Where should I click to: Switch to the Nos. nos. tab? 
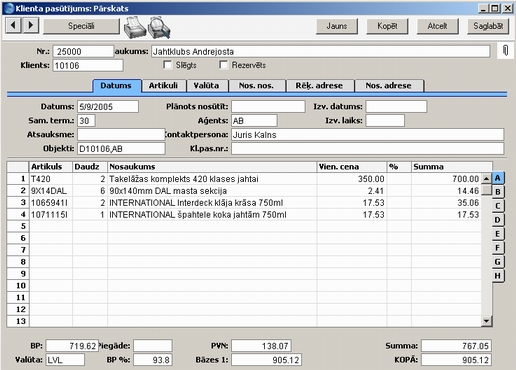(256, 86)
